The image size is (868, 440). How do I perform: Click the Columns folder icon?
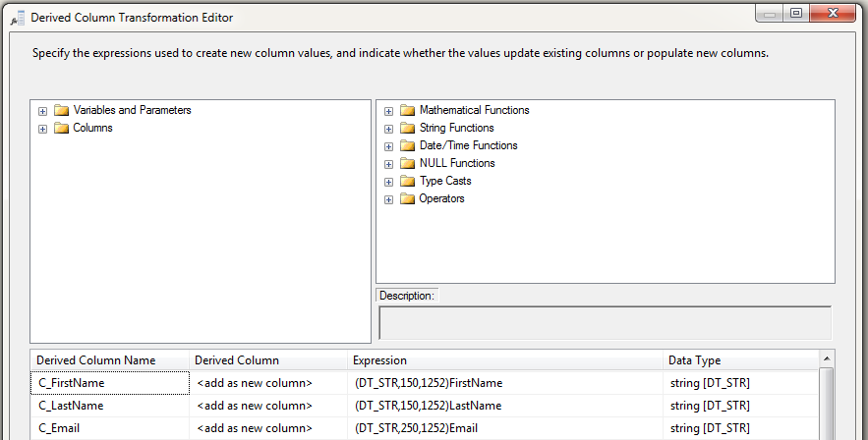point(61,128)
